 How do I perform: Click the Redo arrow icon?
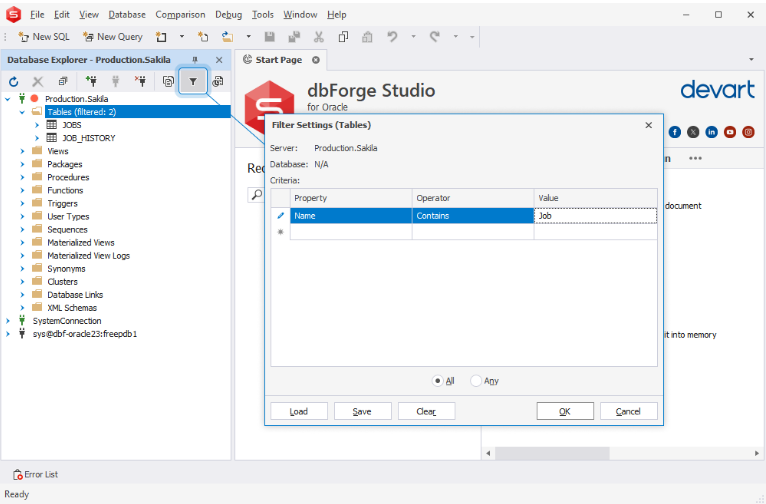[x=434, y=37]
